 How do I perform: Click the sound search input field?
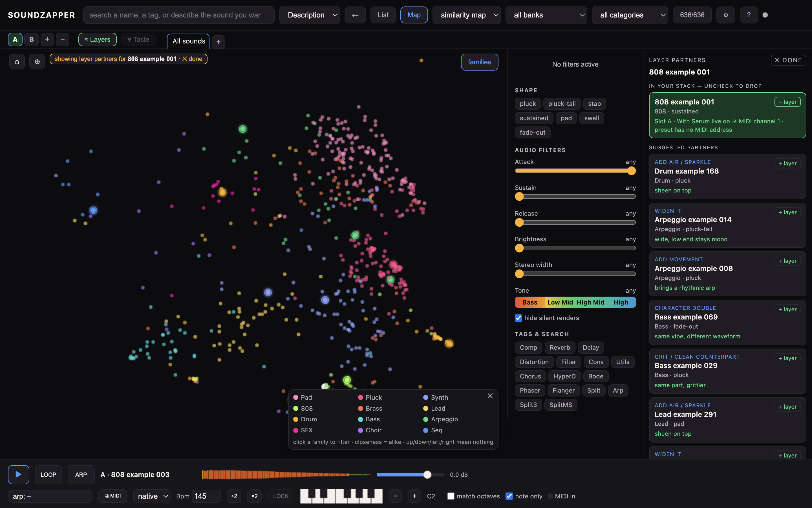179,15
